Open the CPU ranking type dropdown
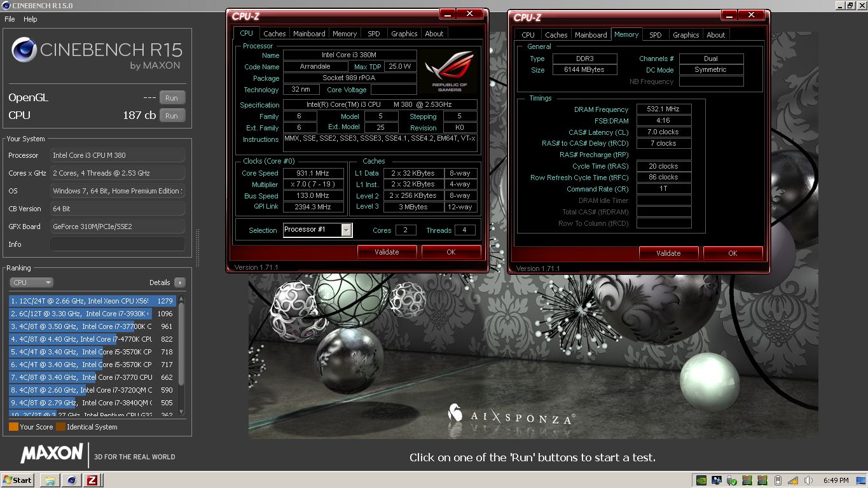 pyautogui.click(x=31, y=282)
